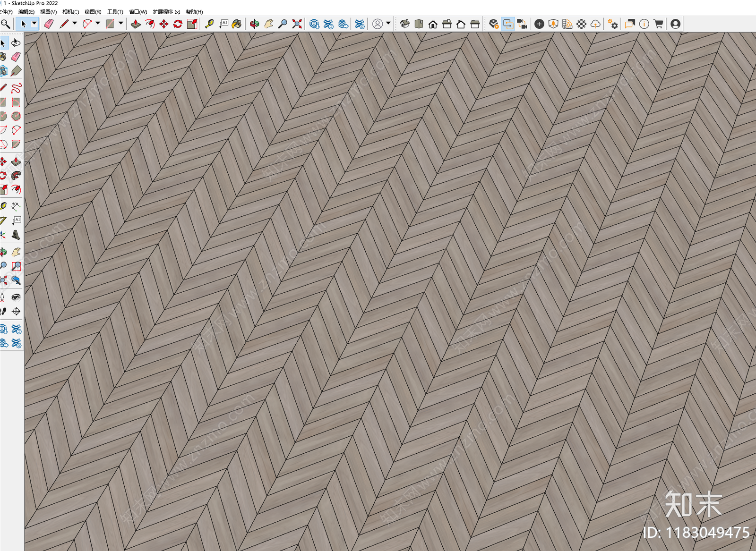
Task: Expand the Select tool dropdown arrow
Action: (x=34, y=23)
